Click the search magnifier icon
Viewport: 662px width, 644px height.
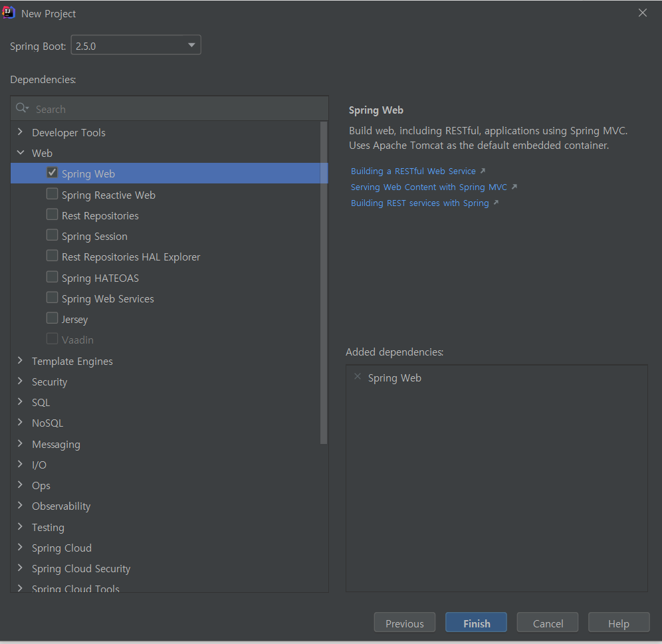point(21,108)
